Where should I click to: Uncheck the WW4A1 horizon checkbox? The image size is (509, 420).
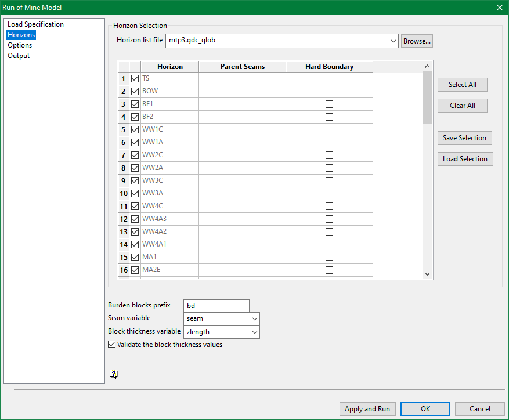(135, 244)
